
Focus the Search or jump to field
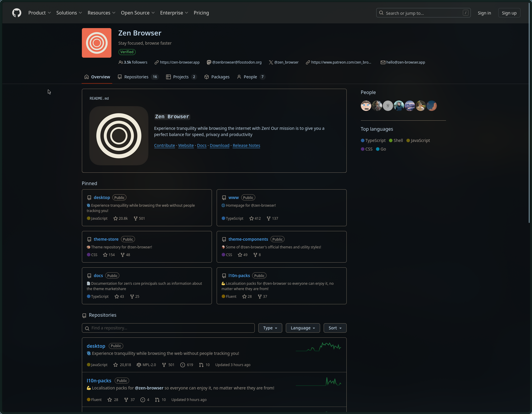(423, 13)
